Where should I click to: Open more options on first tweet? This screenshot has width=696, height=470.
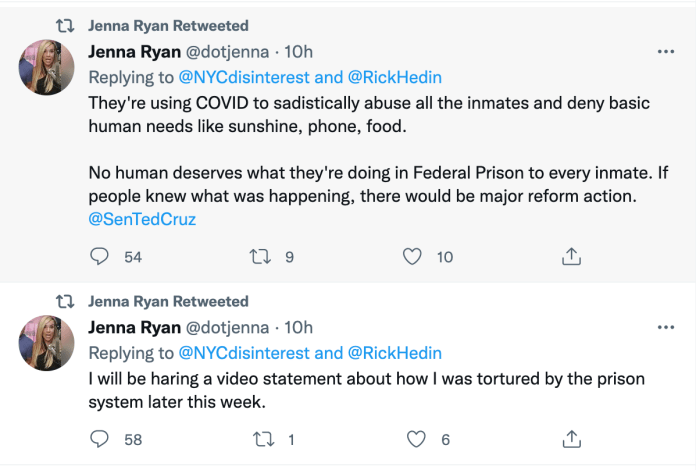click(664, 51)
